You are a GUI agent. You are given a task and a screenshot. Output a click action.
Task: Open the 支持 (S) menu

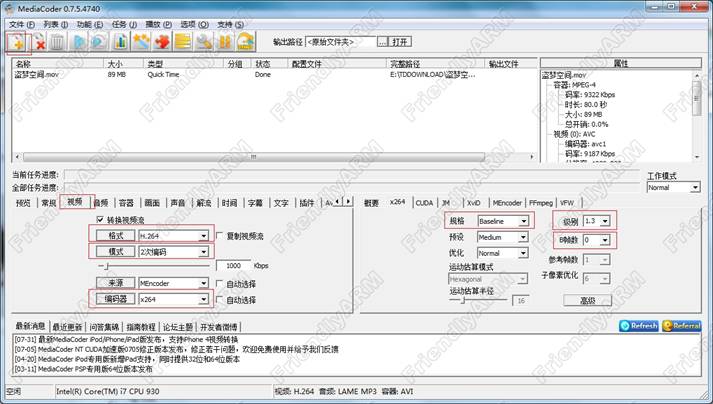[230, 24]
